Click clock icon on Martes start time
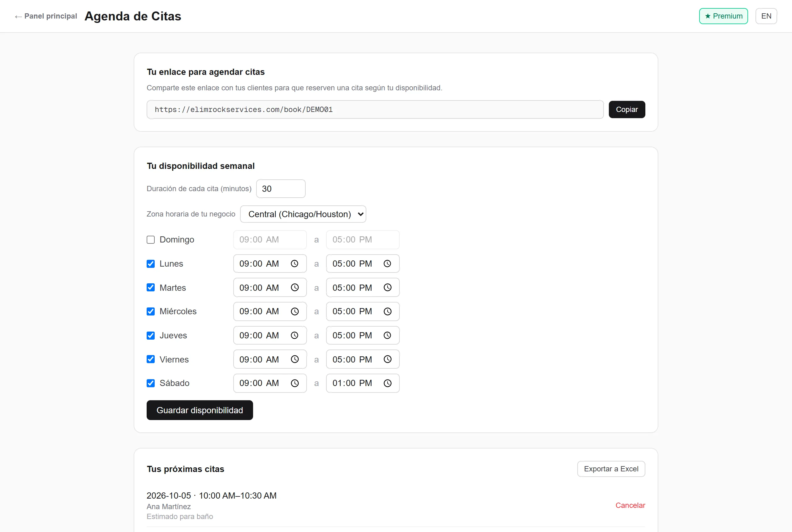Screen dimensions: 792x532 [295, 287]
